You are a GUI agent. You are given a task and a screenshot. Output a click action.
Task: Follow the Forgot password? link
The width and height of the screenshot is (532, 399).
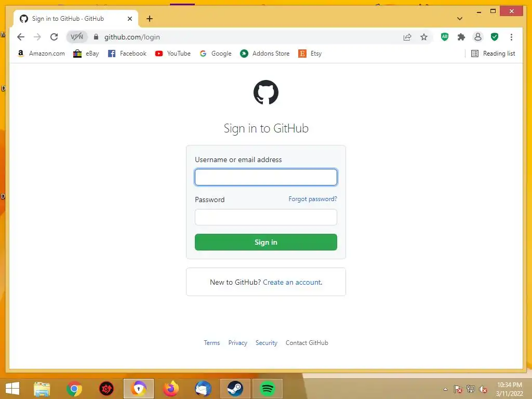pos(312,199)
